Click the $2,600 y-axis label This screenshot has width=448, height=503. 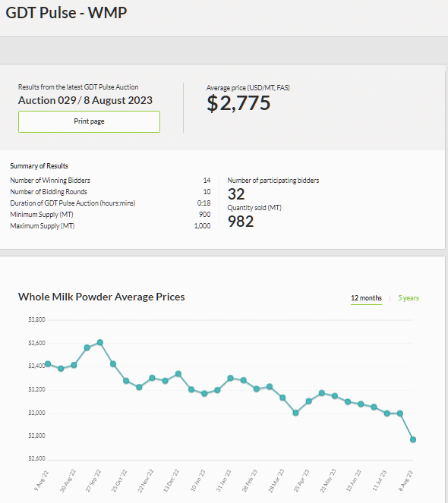tap(36, 458)
